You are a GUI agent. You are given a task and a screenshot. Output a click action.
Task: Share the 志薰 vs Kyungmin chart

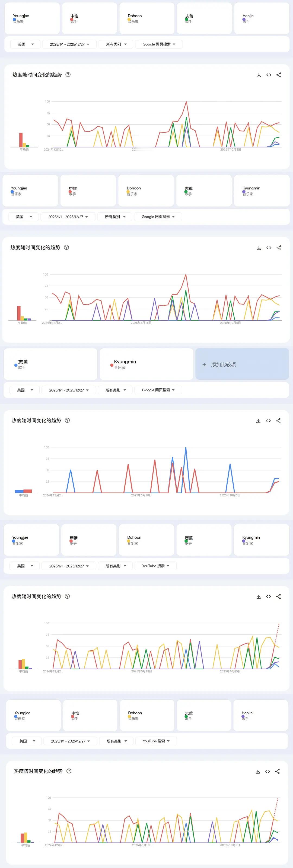[278, 421]
